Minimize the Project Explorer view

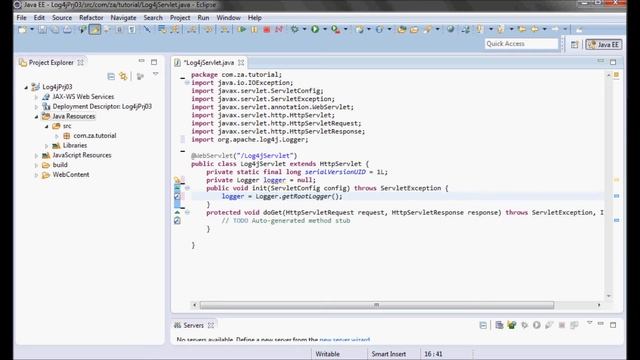click(x=142, y=61)
